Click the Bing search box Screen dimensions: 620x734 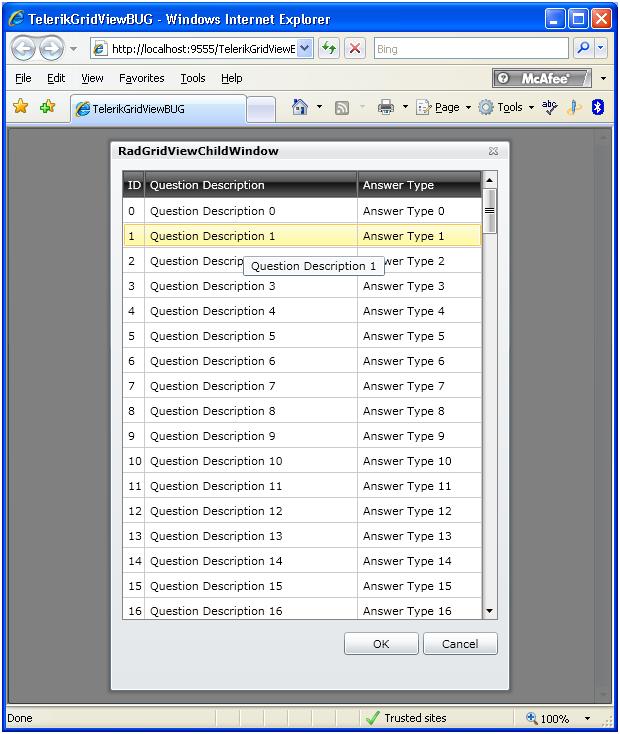tap(471, 49)
